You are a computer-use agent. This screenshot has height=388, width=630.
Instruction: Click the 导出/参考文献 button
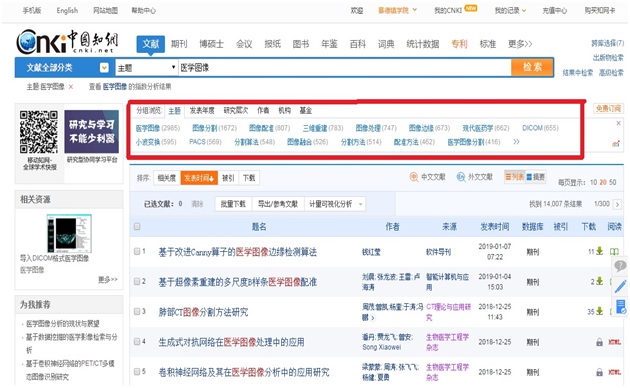pyautogui.click(x=278, y=204)
